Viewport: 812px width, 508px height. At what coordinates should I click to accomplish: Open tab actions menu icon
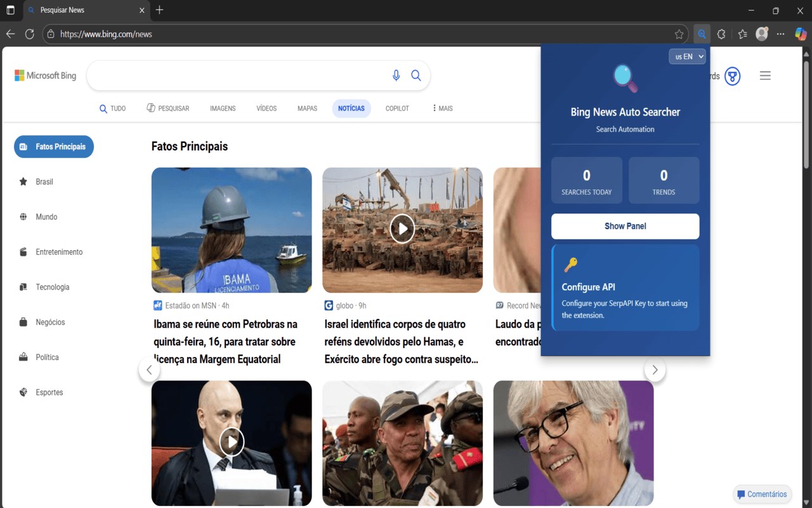[10, 10]
